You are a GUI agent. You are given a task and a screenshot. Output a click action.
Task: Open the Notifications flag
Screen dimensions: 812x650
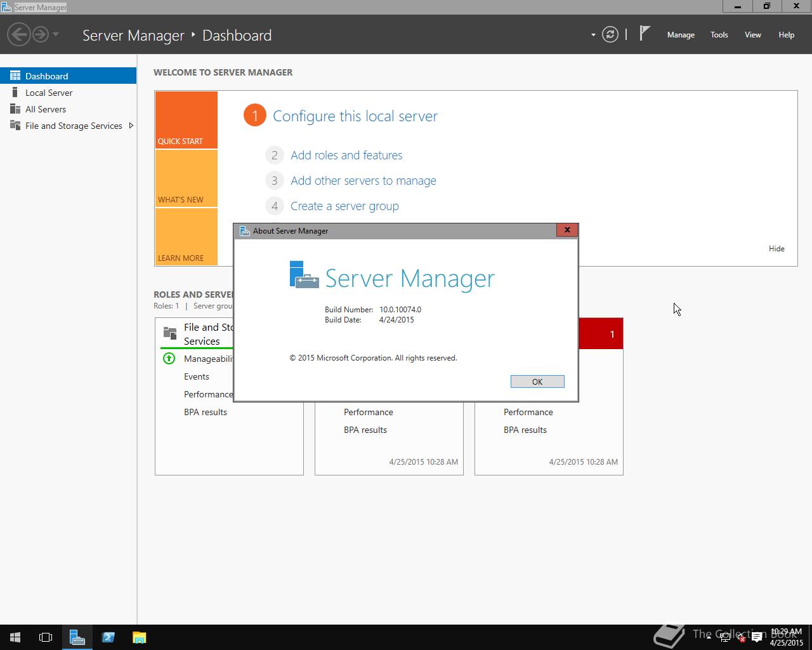tap(645, 33)
